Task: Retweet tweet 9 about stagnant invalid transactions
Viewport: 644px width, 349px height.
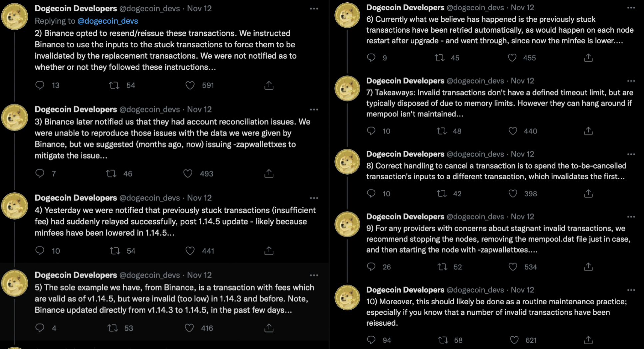Action: pyautogui.click(x=442, y=267)
